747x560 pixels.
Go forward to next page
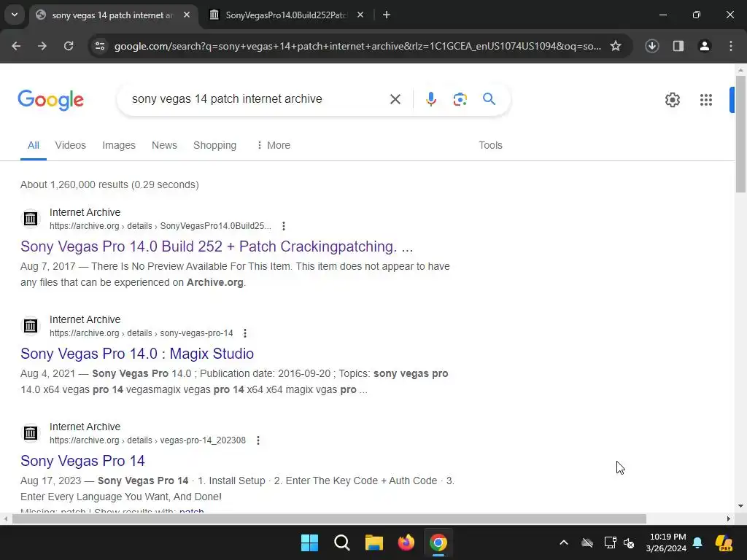click(42, 46)
